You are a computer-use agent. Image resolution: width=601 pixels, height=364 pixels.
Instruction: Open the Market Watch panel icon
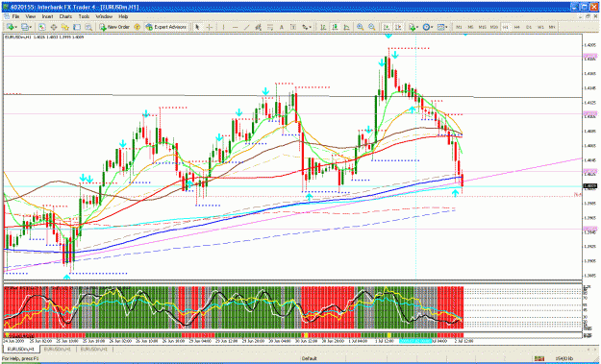tap(41, 27)
